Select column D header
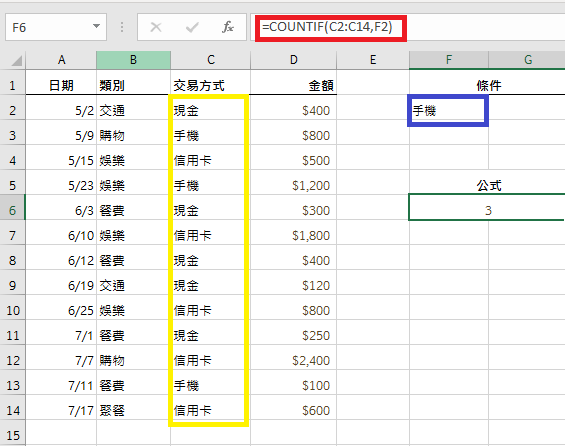565x446 pixels. pyautogui.click(x=294, y=60)
